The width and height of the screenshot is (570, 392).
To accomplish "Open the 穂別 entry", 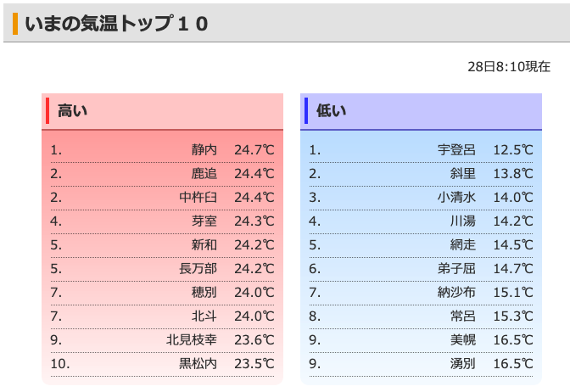I will (x=162, y=293).
